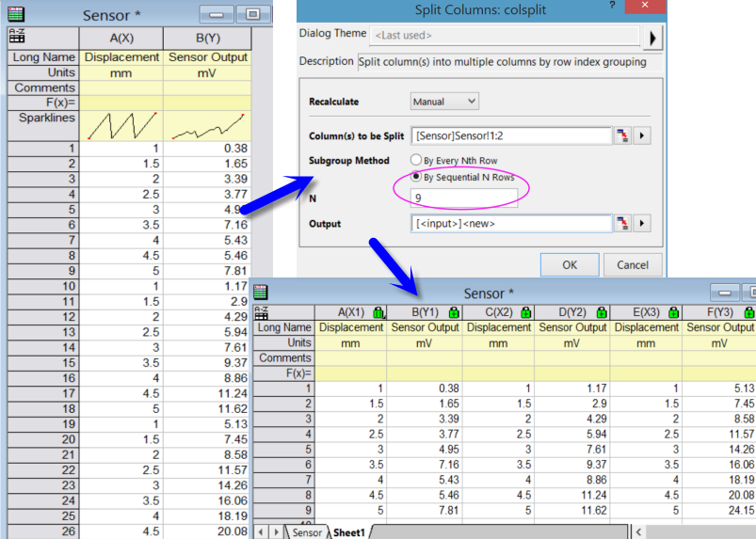Click the green lock icon on column A(X1)
Viewport: 756px width, 539px height.
(378, 312)
